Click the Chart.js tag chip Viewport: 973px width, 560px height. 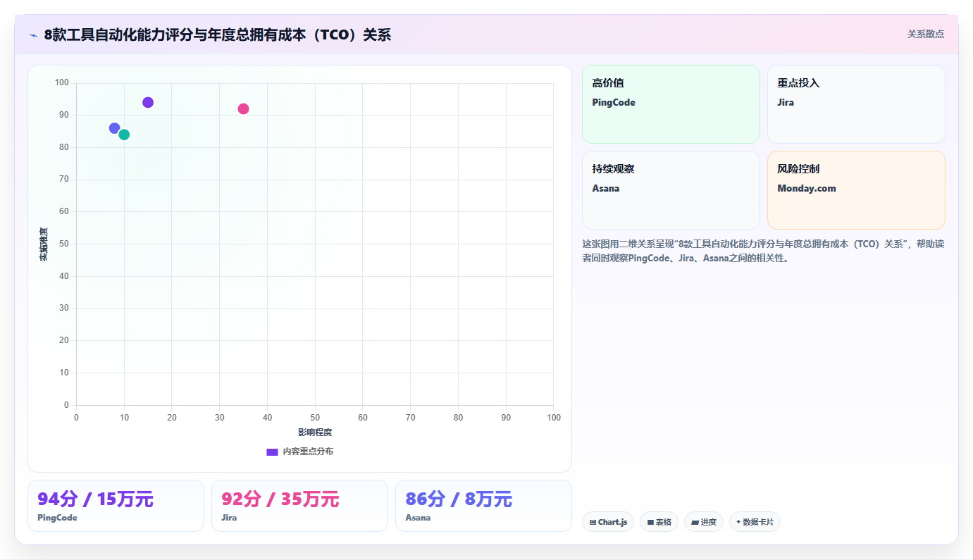(x=608, y=522)
